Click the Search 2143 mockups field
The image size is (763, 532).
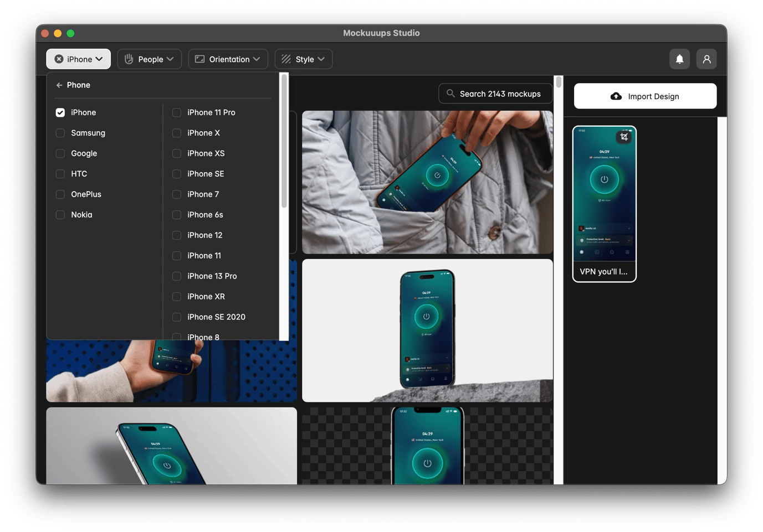point(495,94)
